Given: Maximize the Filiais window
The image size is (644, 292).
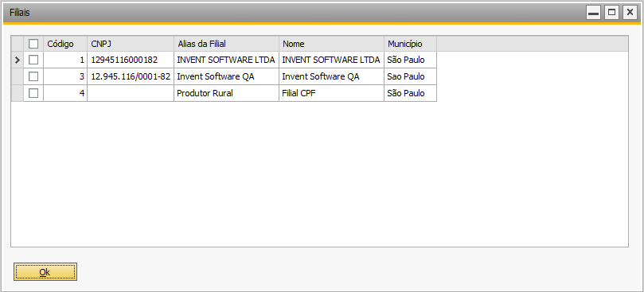Looking at the screenshot, I should click(611, 13).
